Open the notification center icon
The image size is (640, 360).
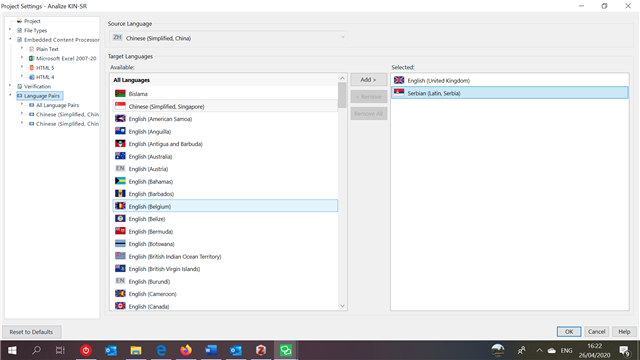[x=624, y=350]
